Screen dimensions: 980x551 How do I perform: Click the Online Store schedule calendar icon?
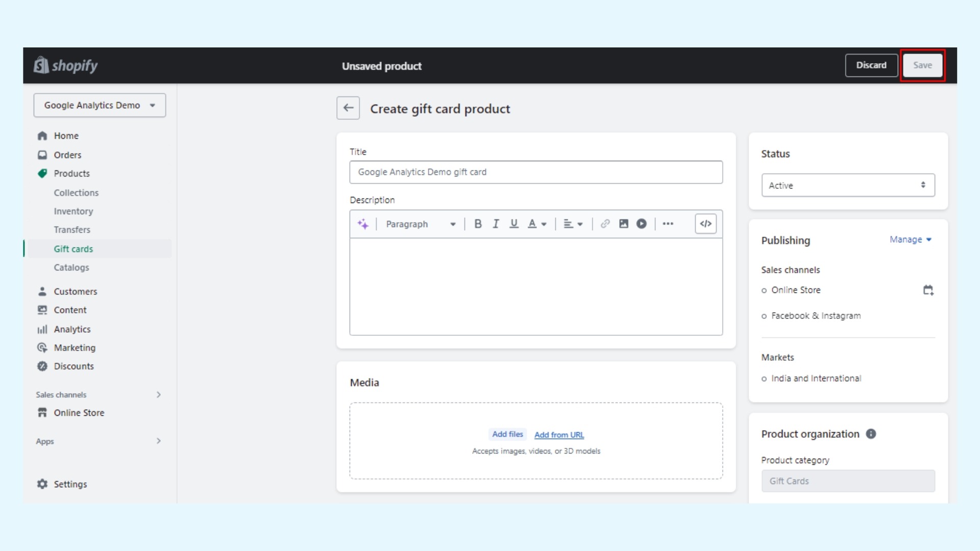pos(928,290)
